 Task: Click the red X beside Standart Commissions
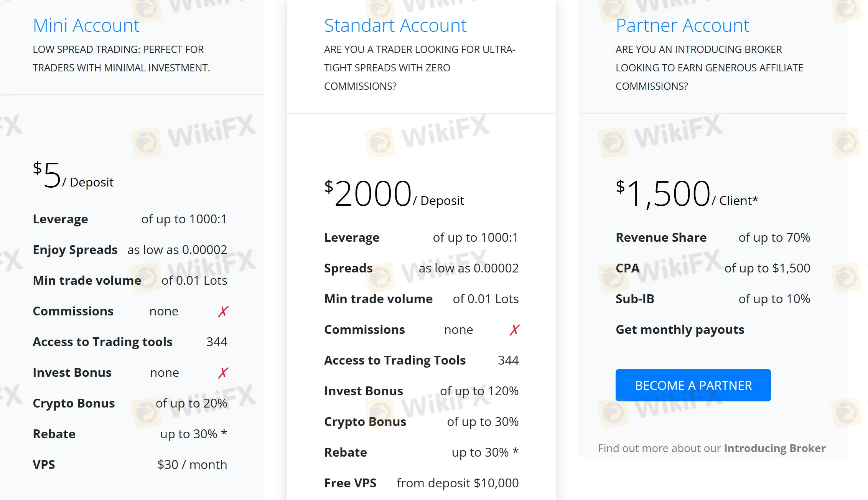point(515,330)
